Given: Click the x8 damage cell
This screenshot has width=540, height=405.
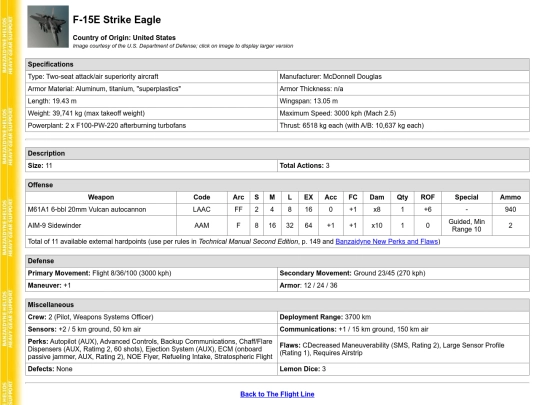Looking at the screenshot, I should point(377,209).
